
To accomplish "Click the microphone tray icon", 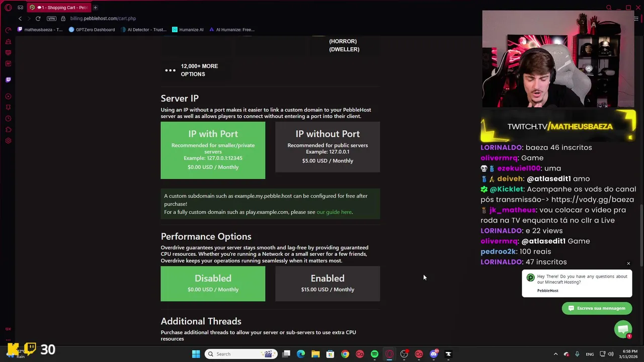I will (x=577, y=354).
